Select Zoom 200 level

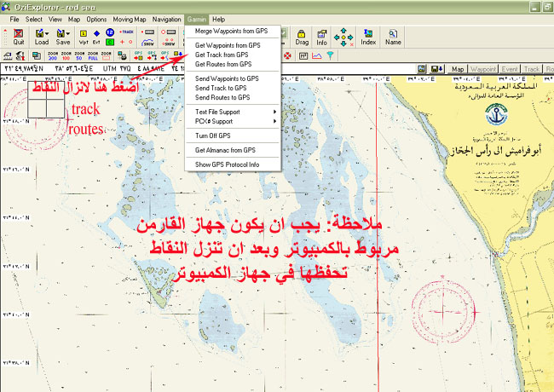(x=53, y=55)
